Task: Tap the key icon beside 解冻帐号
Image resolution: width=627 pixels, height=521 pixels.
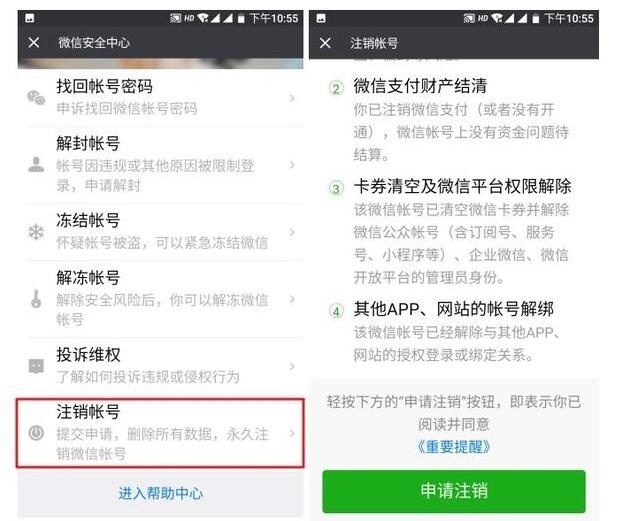Action: tap(36, 299)
